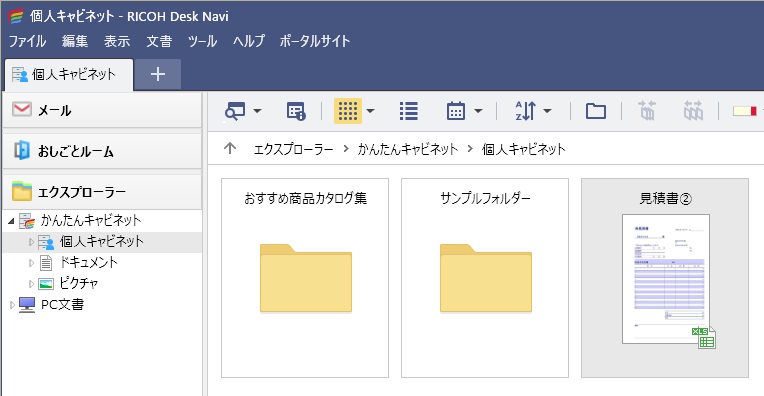Open the おしごとルーム sidebar panel
Image resolution: width=764 pixels, height=396 pixels.
point(102,151)
